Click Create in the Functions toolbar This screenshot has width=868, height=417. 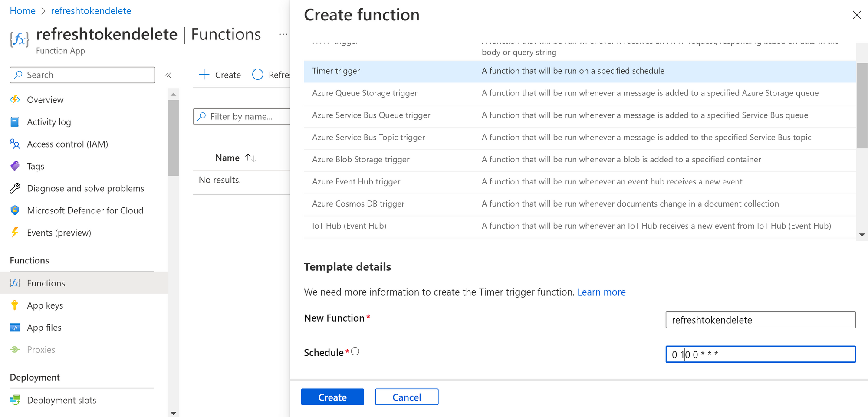point(220,75)
